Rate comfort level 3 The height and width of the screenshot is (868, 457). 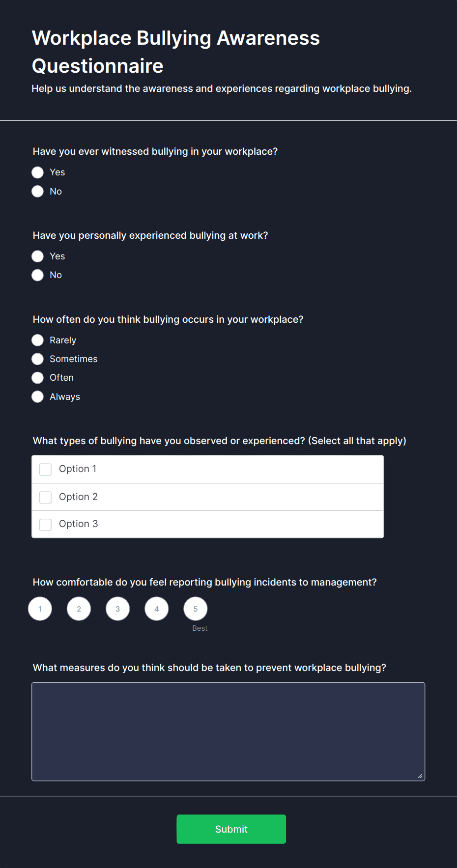(x=117, y=609)
